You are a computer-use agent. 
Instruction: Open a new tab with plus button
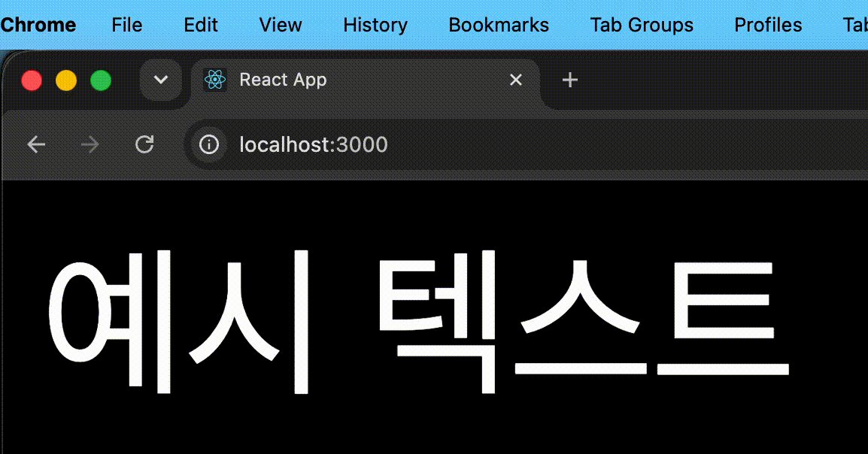[x=569, y=80]
